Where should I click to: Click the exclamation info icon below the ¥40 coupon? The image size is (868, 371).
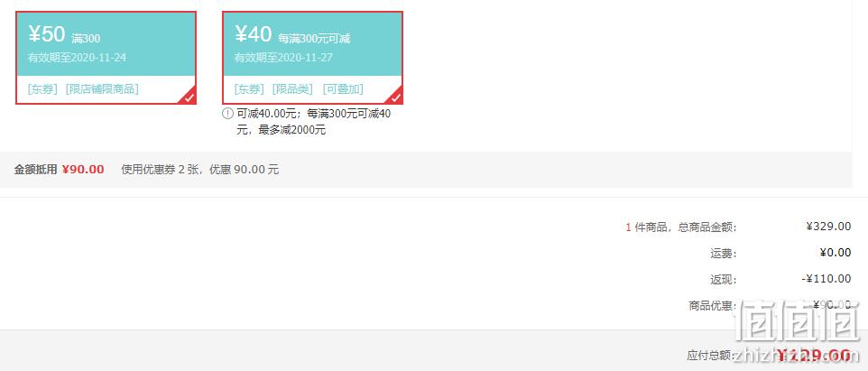coord(227,114)
